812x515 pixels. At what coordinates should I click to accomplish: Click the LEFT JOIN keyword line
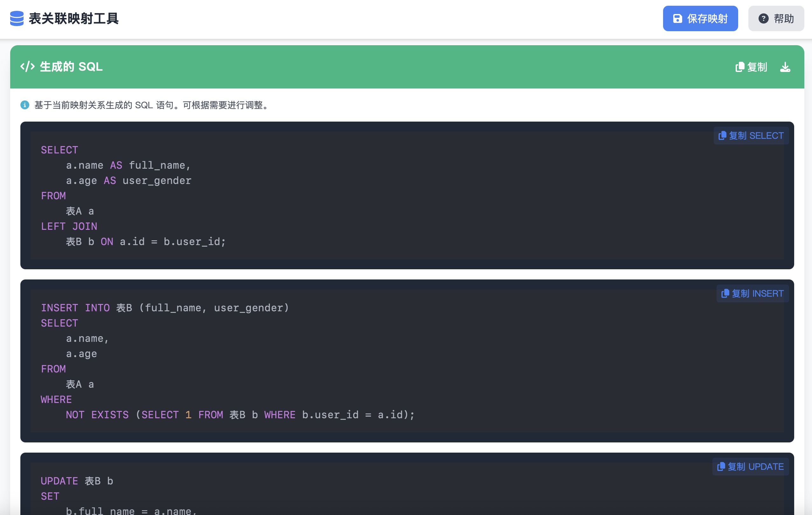69,226
